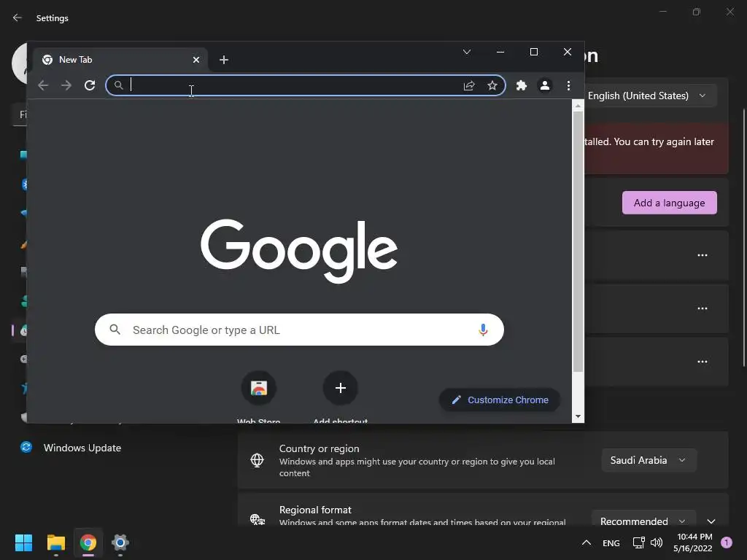Click the Google logo
This screenshot has width=747, height=560.
pos(299,251)
